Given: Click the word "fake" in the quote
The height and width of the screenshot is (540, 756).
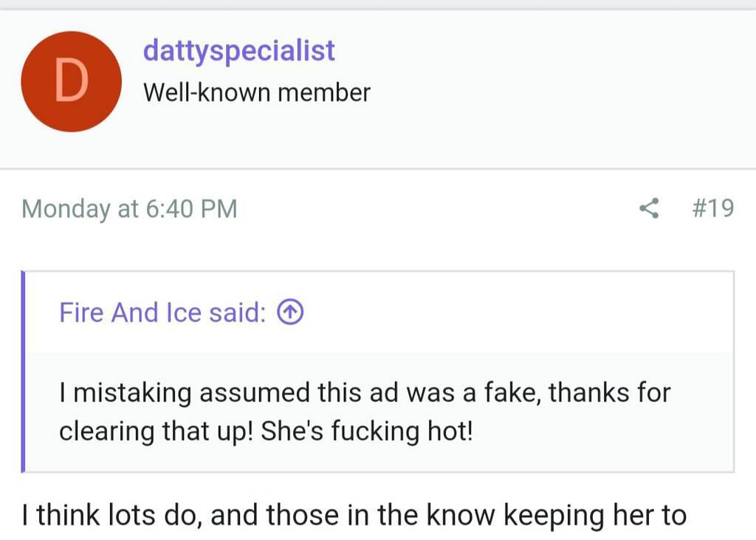Looking at the screenshot, I should pos(502,392).
